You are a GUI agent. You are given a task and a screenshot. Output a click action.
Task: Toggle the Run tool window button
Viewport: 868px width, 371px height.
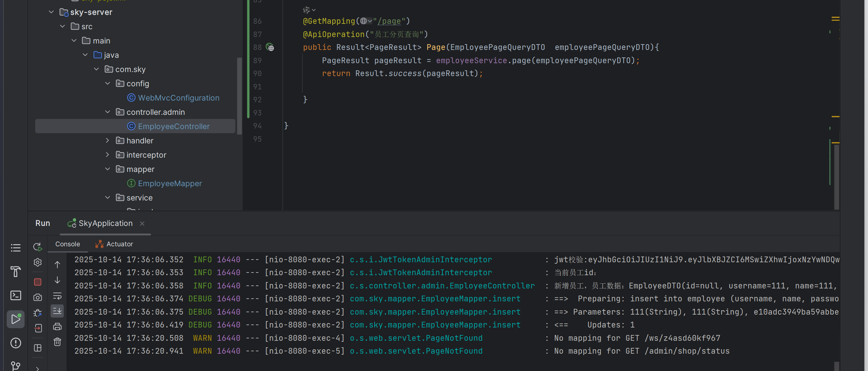16,319
